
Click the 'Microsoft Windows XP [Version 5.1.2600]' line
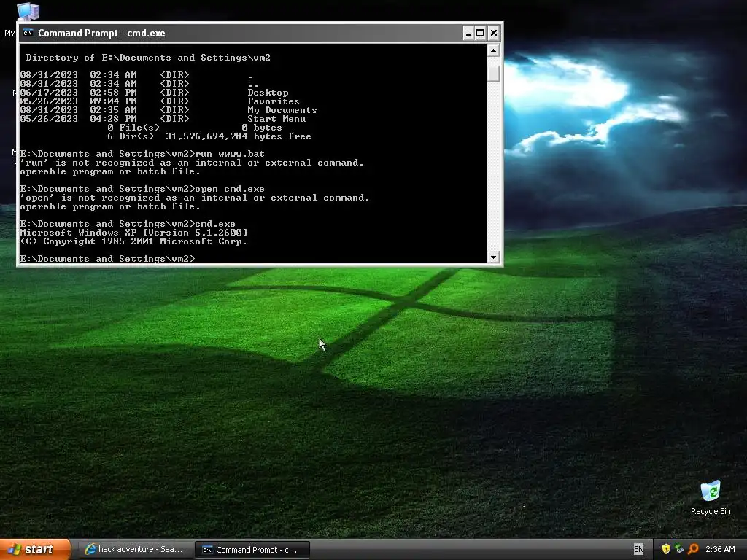coord(134,233)
